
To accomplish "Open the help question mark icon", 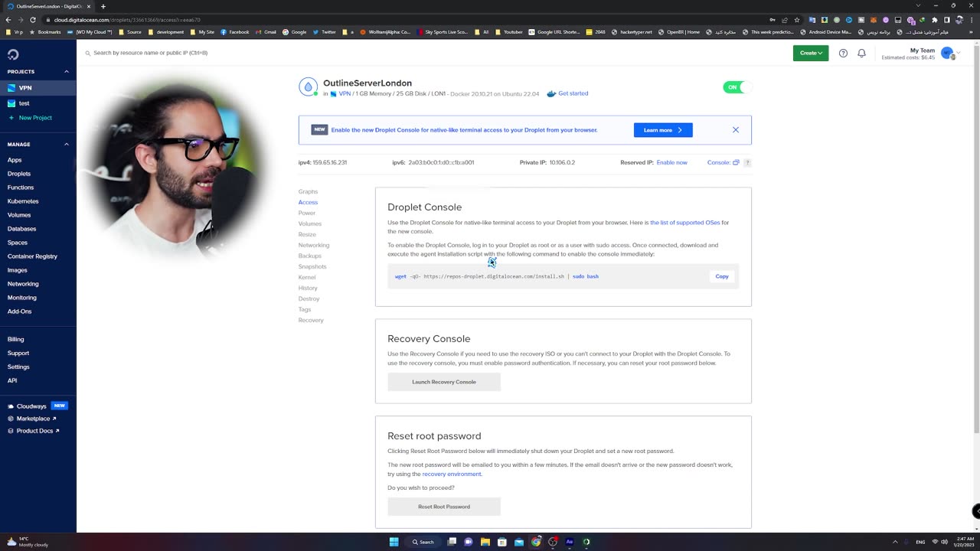I will tap(843, 53).
